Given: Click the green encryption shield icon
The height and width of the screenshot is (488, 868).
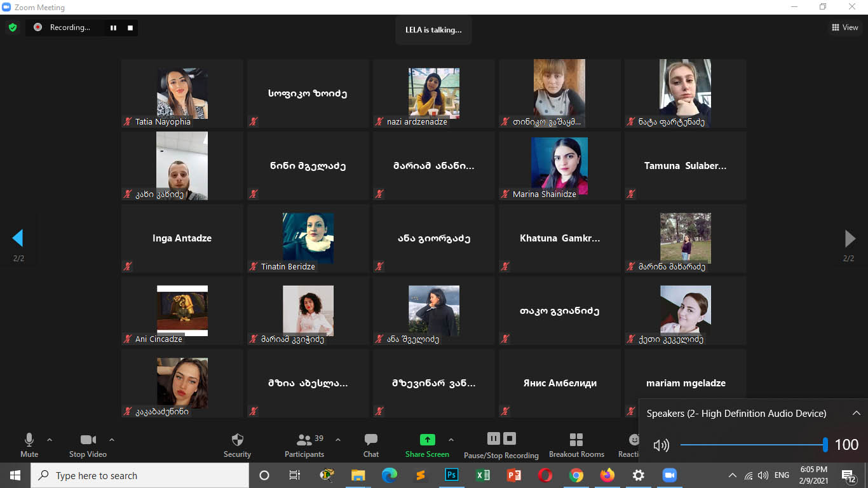Looking at the screenshot, I should (x=12, y=27).
